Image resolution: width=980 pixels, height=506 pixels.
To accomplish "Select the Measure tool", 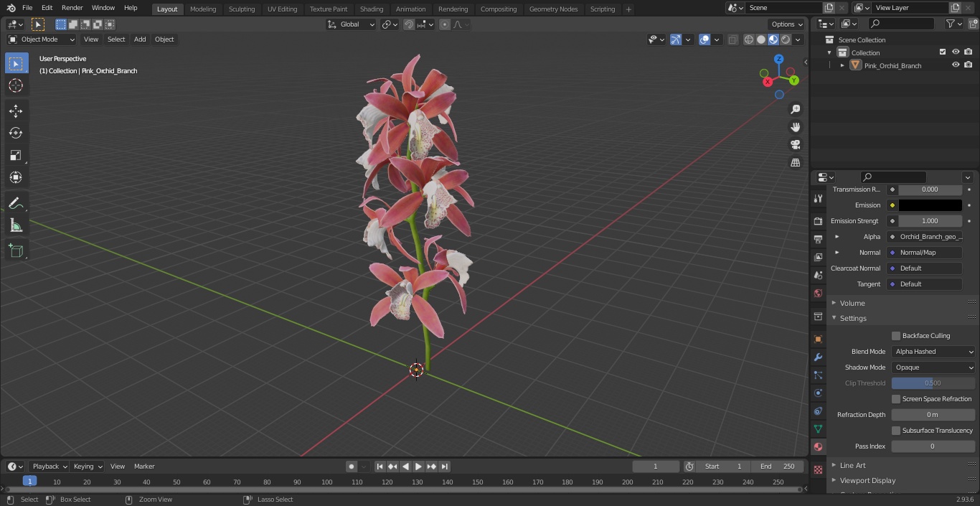I will tap(16, 226).
